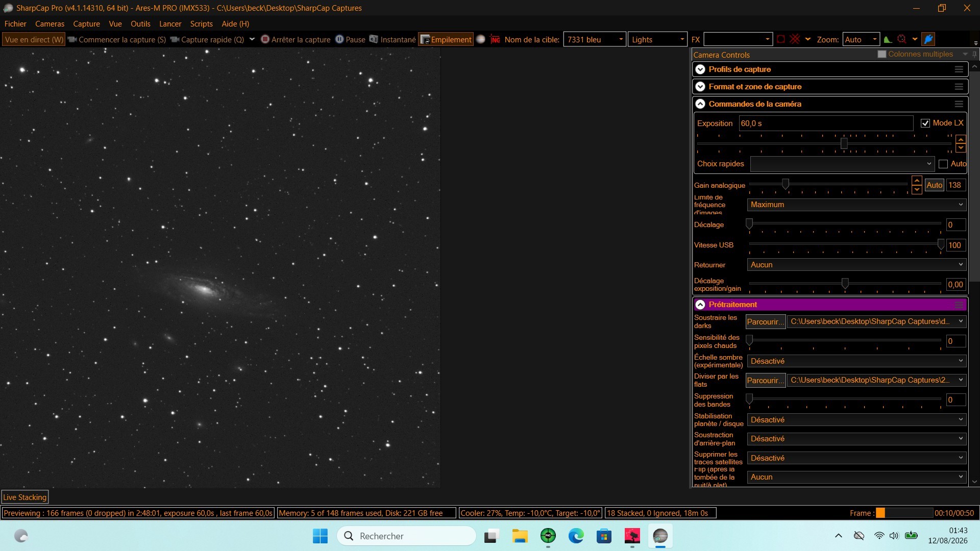Click the planet icon in the toolbar
This screenshot has height=551, width=980.
[x=481, y=39]
